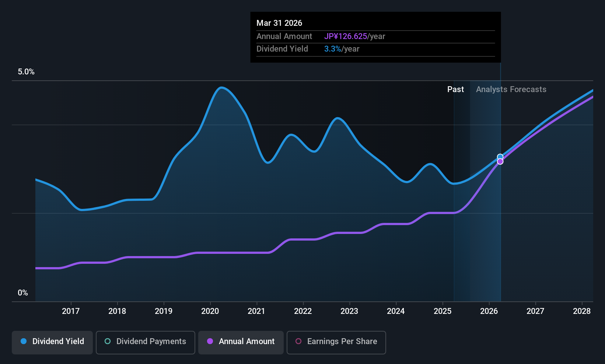The width and height of the screenshot is (605, 364).
Task: Click the purple Annual Amount data point marker
Action: 500,162
